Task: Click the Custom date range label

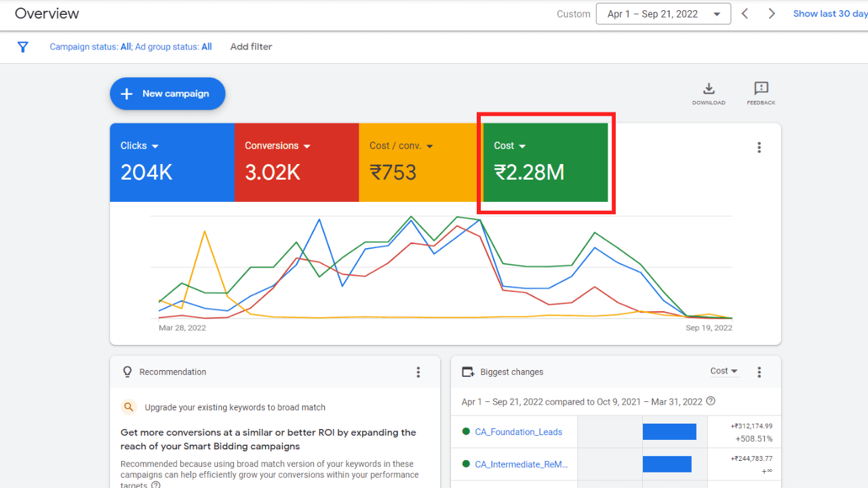Action: coord(574,14)
